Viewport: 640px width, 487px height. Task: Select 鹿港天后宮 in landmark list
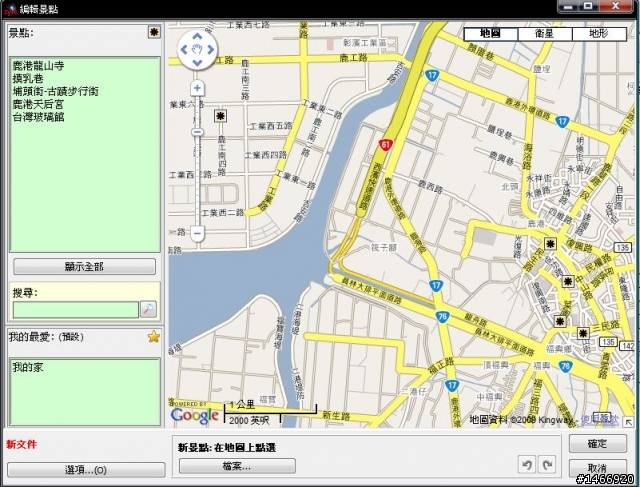38,104
